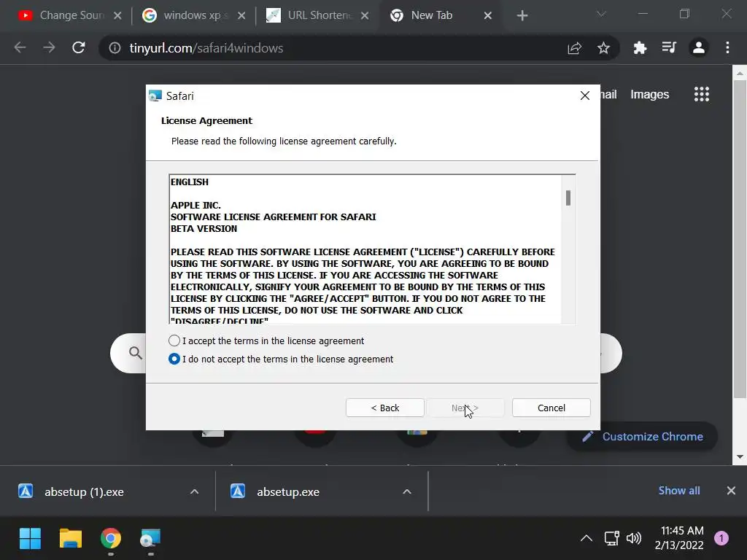747x560 pixels.
Task: View site information icon in address bar
Action: pyautogui.click(x=115, y=47)
